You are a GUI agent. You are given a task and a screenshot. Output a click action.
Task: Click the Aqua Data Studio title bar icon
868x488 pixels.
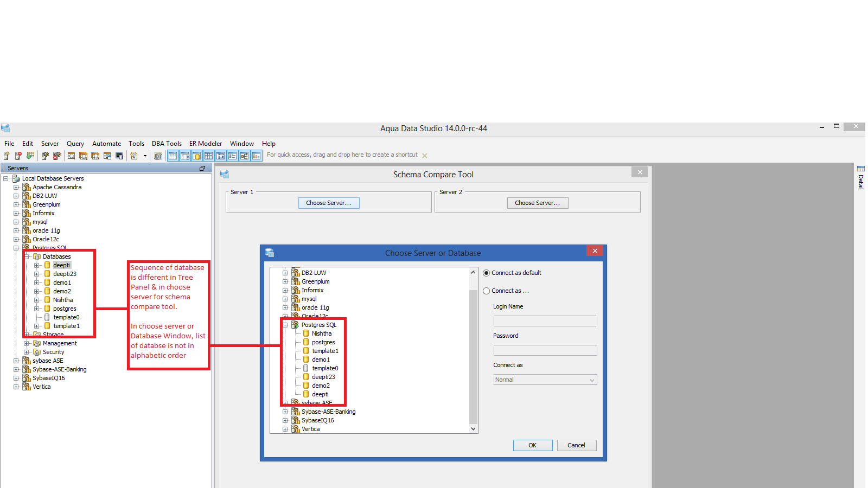[5, 129]
